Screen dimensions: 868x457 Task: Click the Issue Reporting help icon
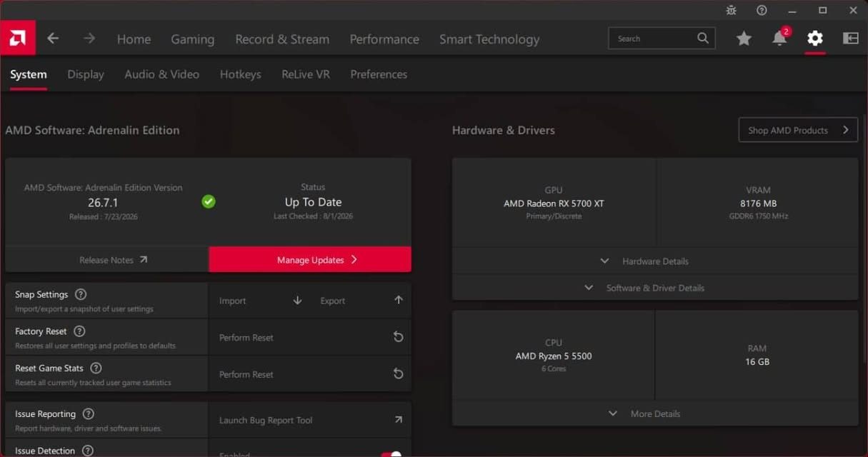coord(88,413)
